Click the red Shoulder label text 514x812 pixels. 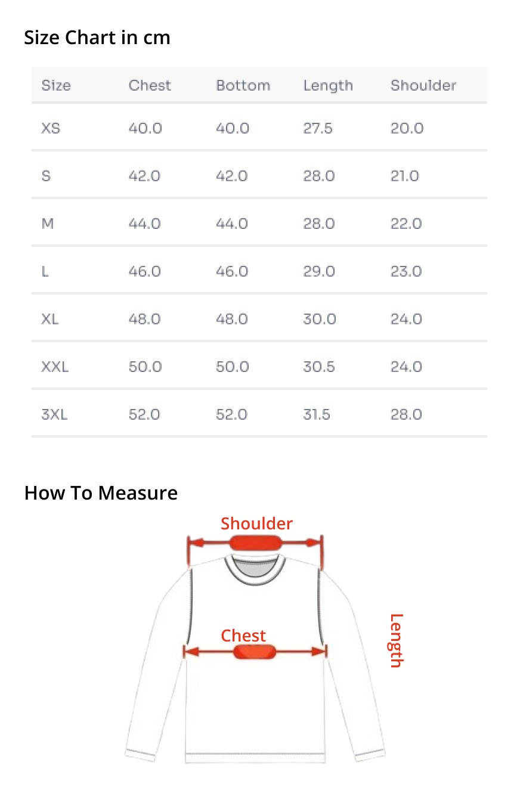click(256, 523)
